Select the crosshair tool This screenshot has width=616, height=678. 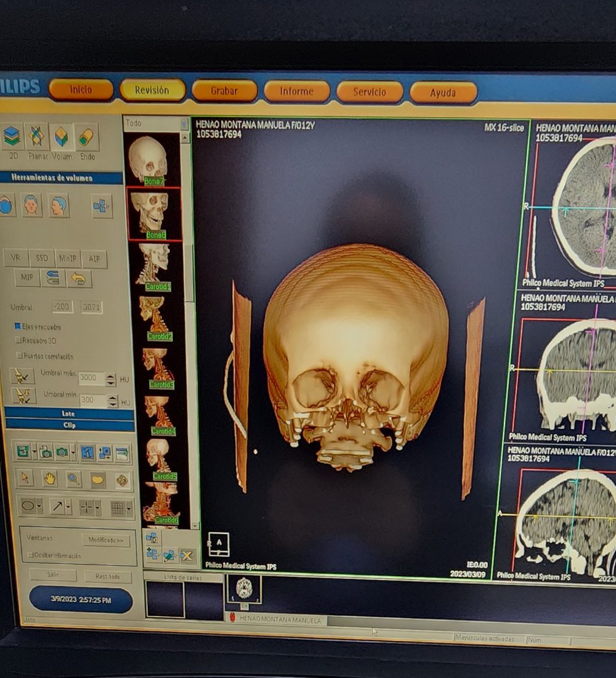pyautogui.click(x=86, y=508)
